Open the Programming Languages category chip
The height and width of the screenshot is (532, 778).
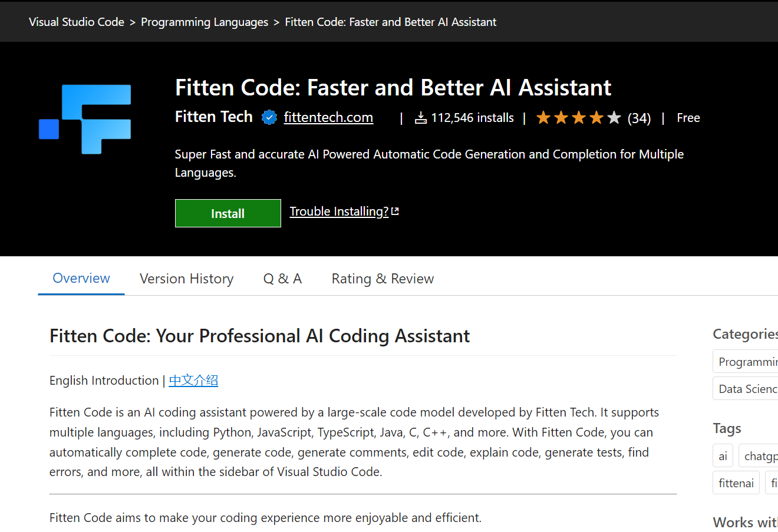coord(746,362)
